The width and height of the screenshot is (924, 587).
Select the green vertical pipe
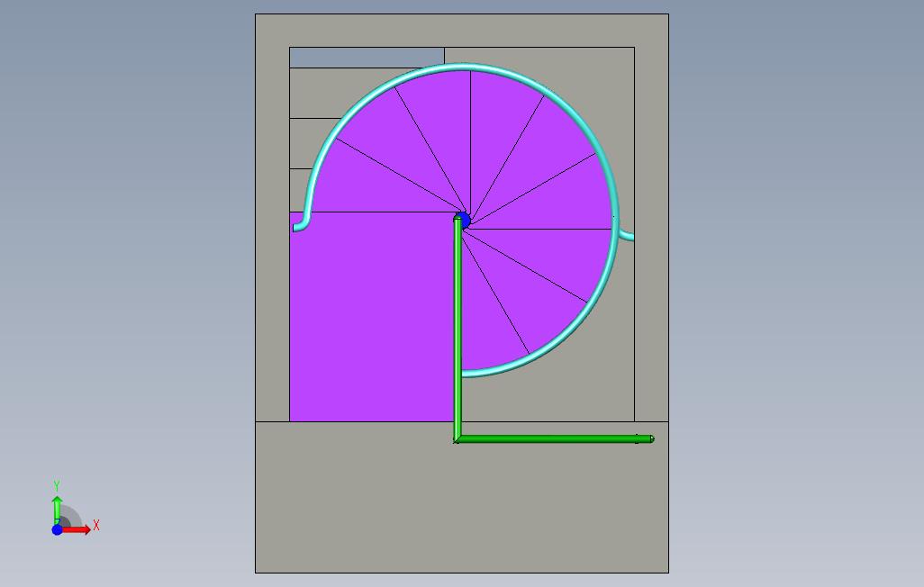(457, 329)
